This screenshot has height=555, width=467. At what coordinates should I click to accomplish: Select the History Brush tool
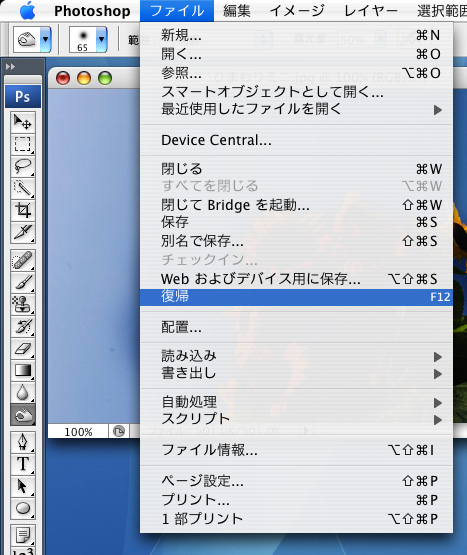click(x=23, y=326)
